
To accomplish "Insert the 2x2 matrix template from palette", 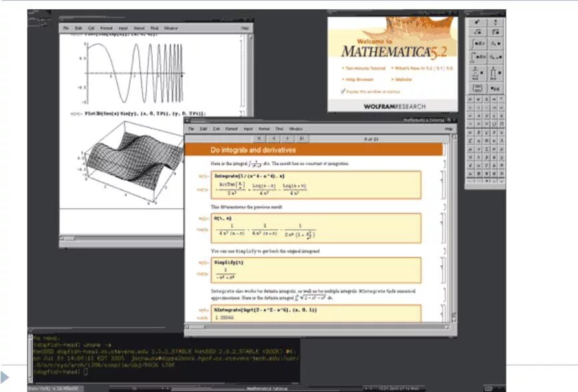I will [x=478, y=89].
